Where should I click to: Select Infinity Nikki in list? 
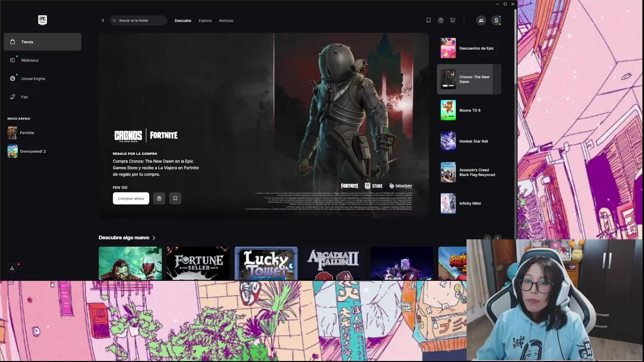(469, 203)
